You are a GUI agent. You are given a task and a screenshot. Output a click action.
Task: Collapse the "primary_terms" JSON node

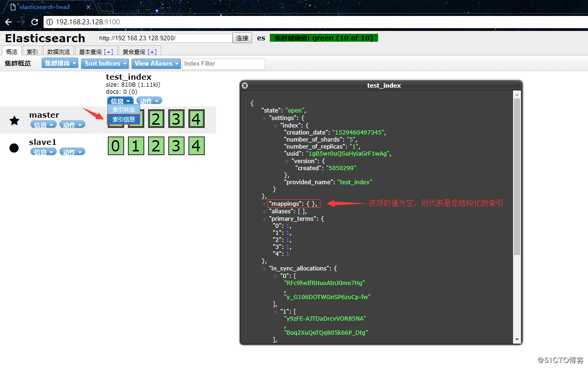pos(265,219)
